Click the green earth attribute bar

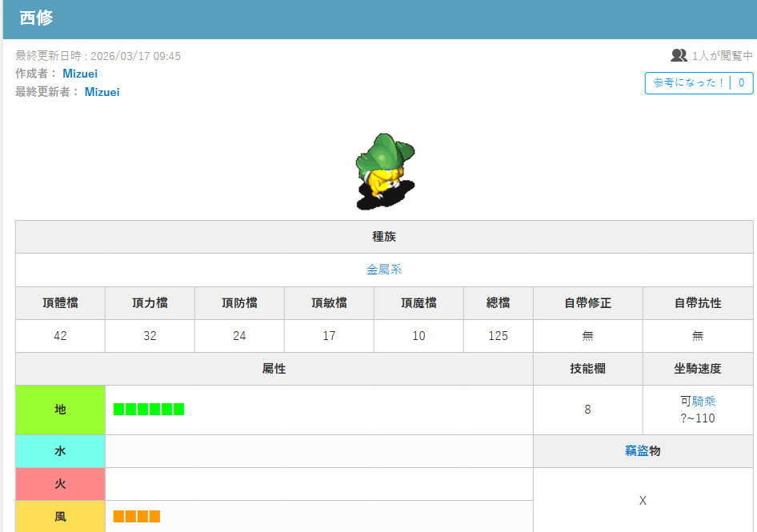(149, 410)
